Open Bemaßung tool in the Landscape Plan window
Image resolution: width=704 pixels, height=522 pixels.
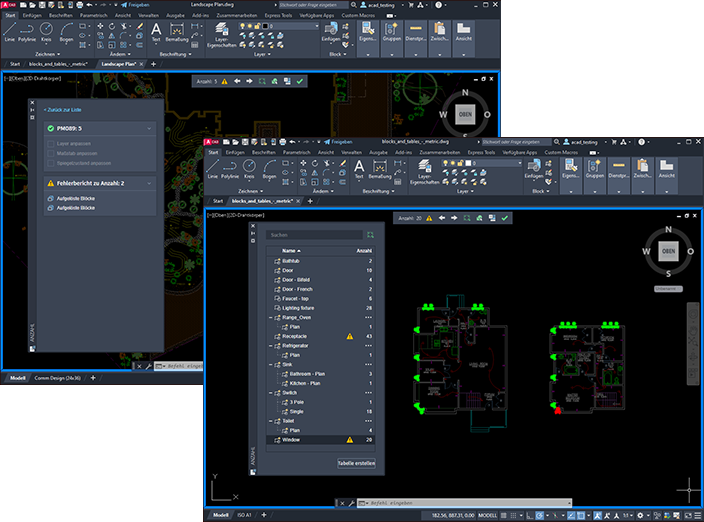[x=177, y=32]
